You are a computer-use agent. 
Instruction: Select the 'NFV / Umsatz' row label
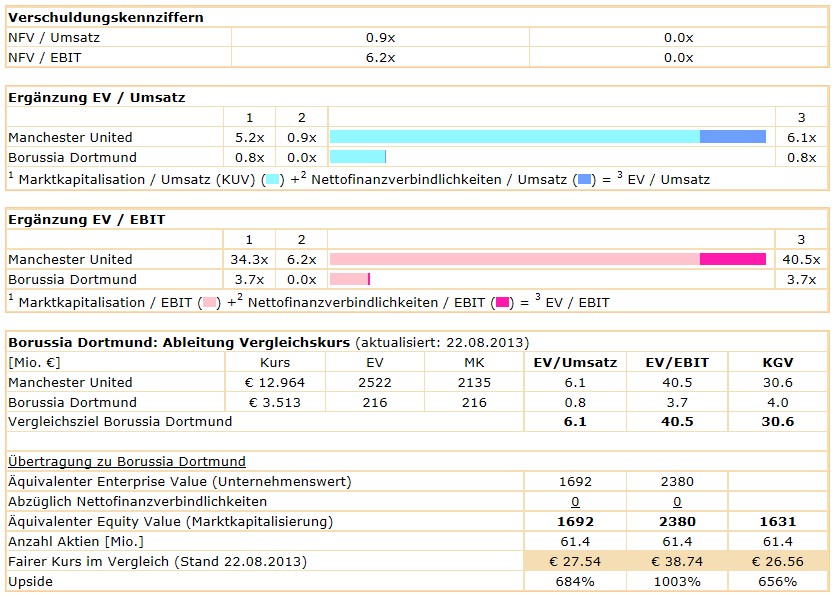pos(54,38)
